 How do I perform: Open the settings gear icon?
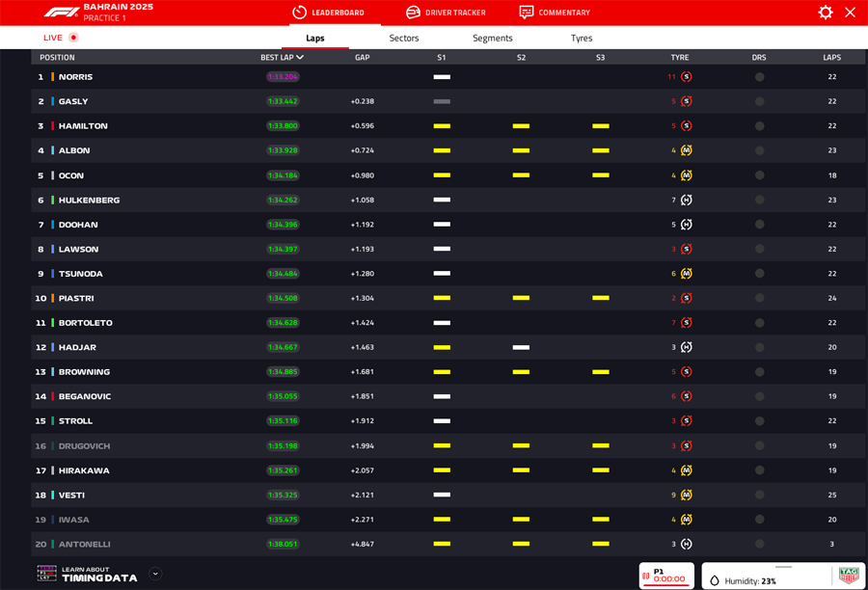826,13
